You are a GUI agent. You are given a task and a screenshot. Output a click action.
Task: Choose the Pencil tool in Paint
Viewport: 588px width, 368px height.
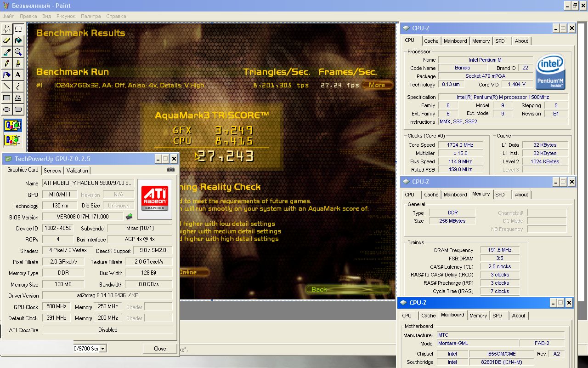[7, 63]
